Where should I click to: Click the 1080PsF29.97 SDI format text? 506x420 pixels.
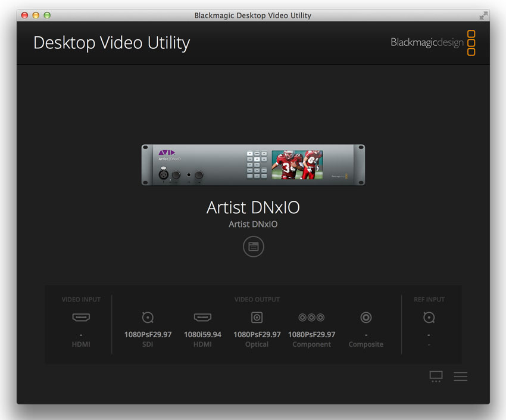pos(148,334)
